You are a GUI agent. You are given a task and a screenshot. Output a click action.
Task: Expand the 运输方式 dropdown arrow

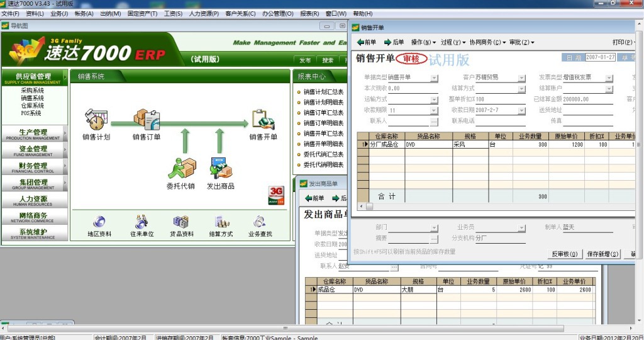click(434, 100)
